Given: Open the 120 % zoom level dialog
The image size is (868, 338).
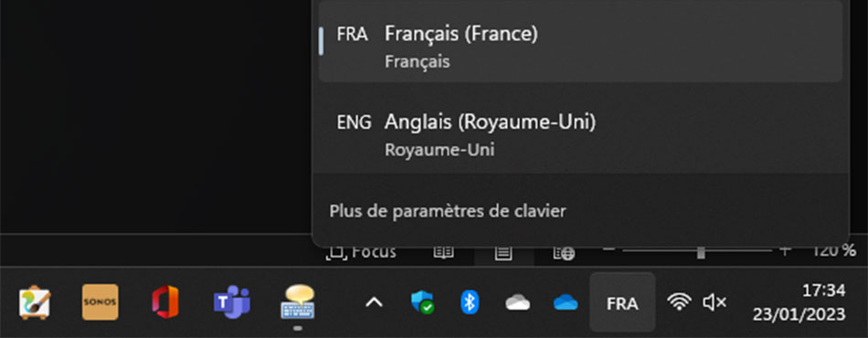Looking at the screenshot, I should tap(833, 251).
